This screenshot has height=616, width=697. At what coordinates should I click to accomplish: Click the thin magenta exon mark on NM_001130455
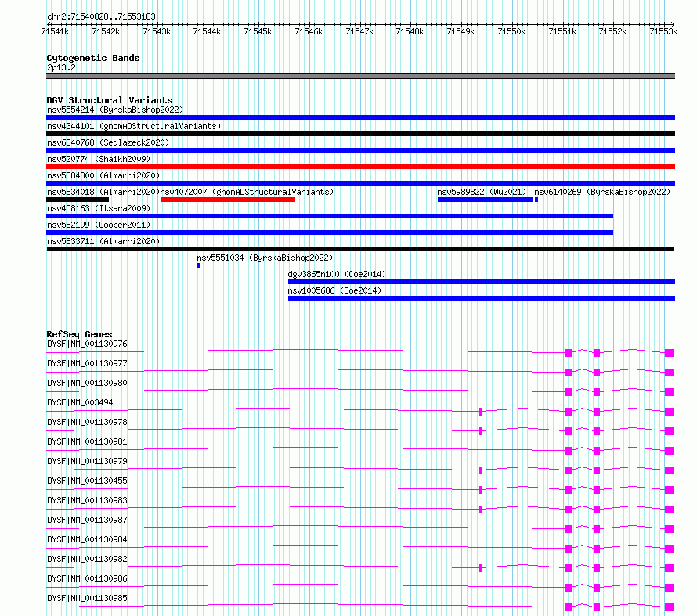[481, 490]
